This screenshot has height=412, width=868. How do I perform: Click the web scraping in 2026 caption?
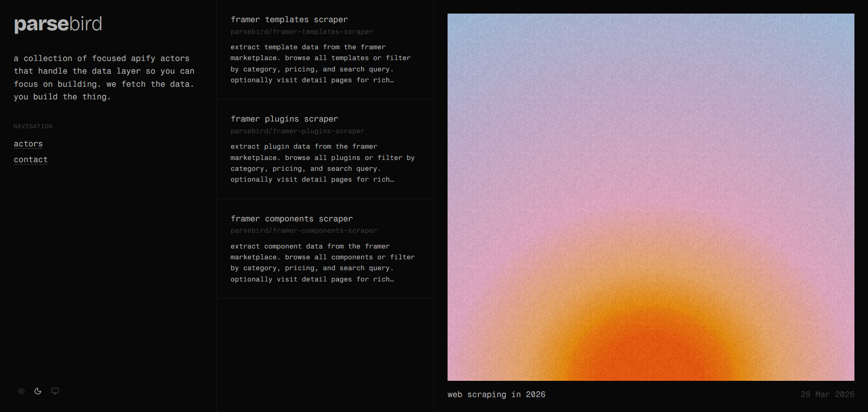coord(496,394)
